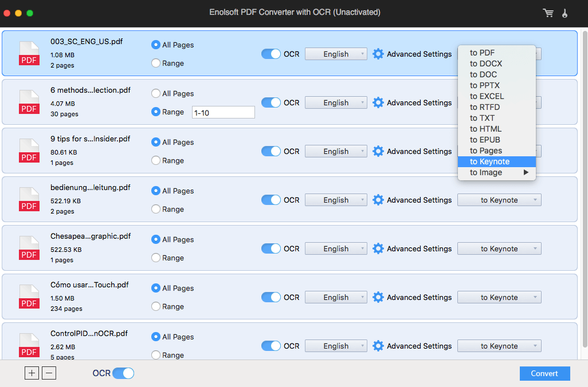The width and height of the screenshot is (588, 387).
Task: Choose 'to DOC' from format menu
Action: click(x=496, y=74)
